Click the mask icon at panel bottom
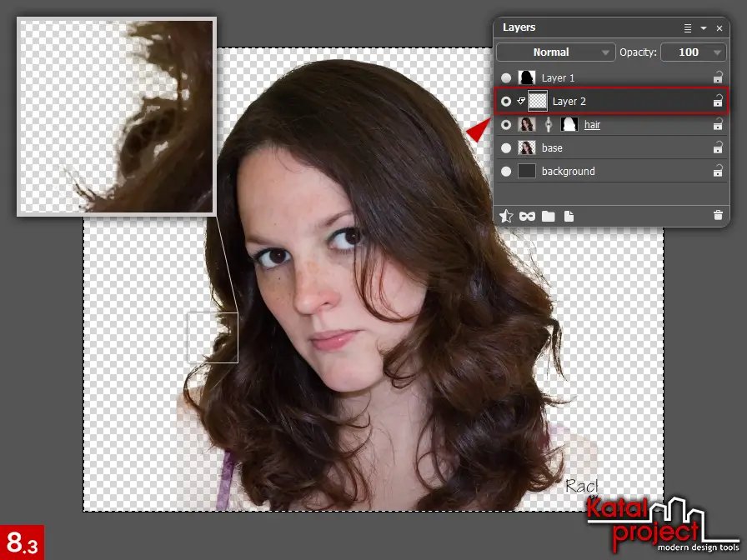This screenshot has width=747, height=560. coord(526,216)
